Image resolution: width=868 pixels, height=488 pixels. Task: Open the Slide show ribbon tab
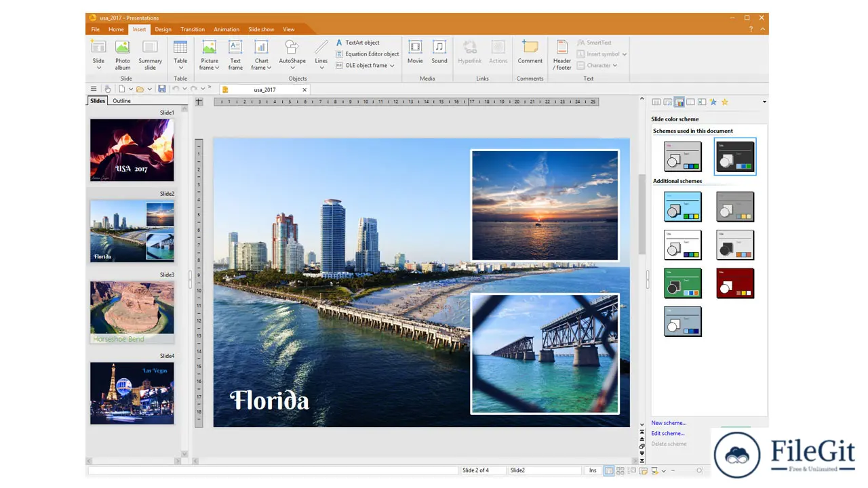[261, 30]
